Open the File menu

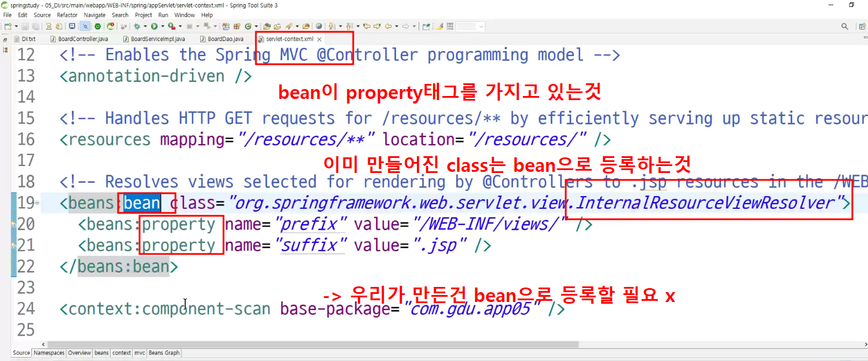[8, 15]
